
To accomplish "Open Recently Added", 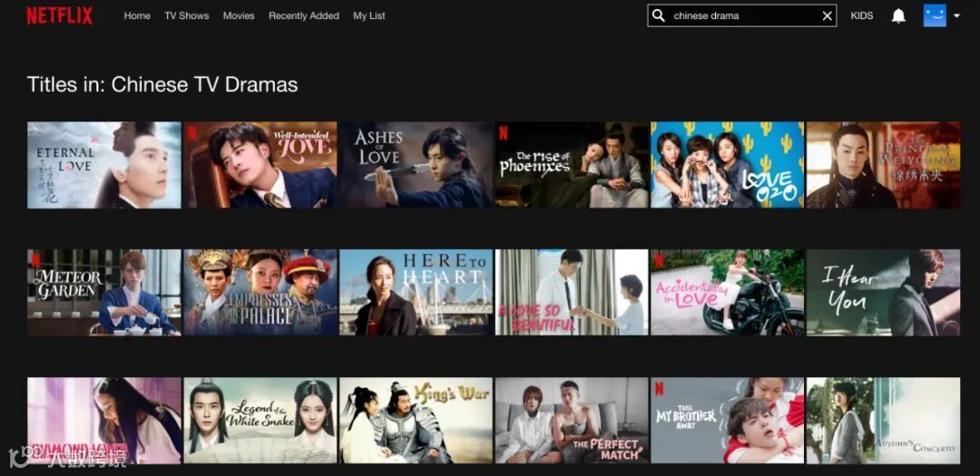I will pyautogui.click(x=304, y=15).
